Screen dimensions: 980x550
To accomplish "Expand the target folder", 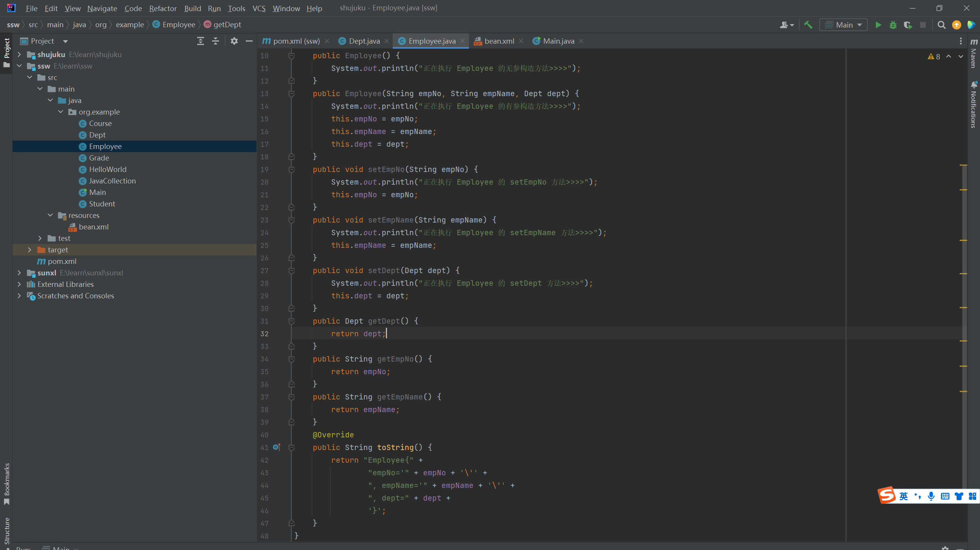I will 29,250.
